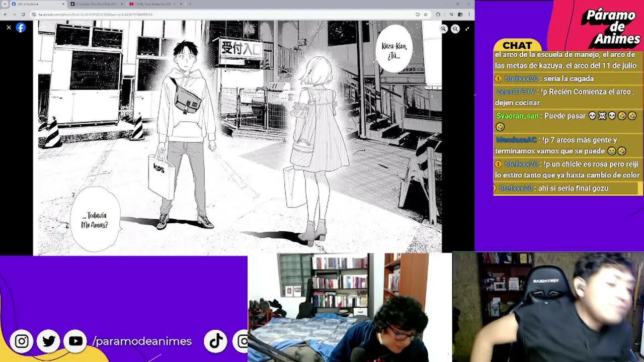
Task: Click the TikTok icon in the overlay
Action: (216, 341)
